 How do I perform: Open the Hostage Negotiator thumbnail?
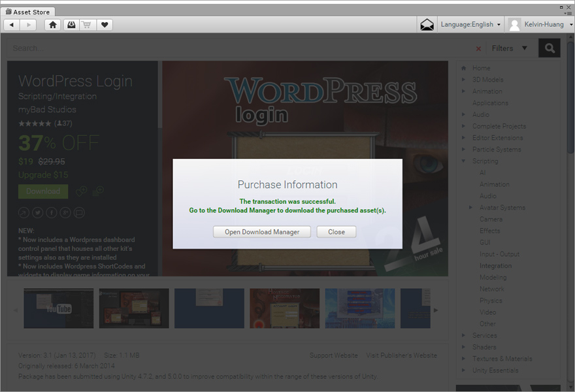pyautogui.click(x=285, y=308)
